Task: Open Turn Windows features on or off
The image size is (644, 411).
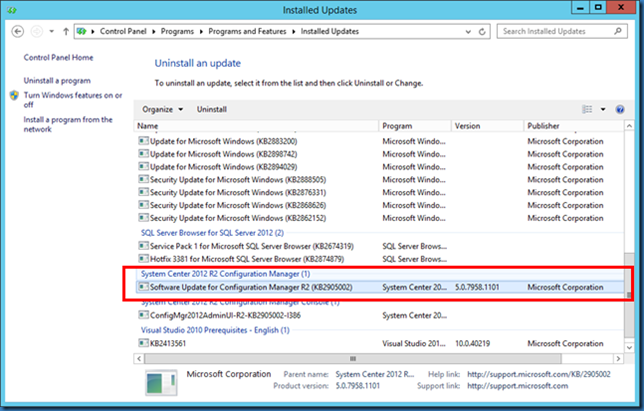Action: [x=73, y=100]
